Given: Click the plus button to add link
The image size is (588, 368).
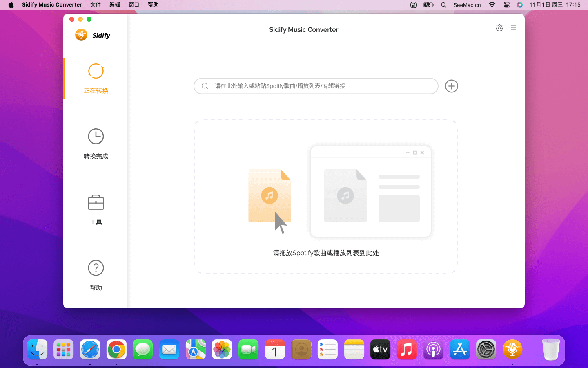Looking at the screenshot, I should pos(451,86).
